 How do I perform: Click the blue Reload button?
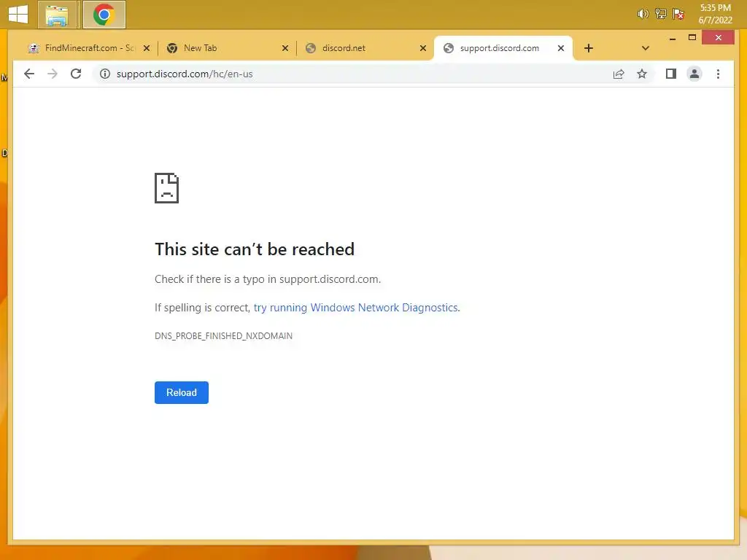click(x=182, y=392)
